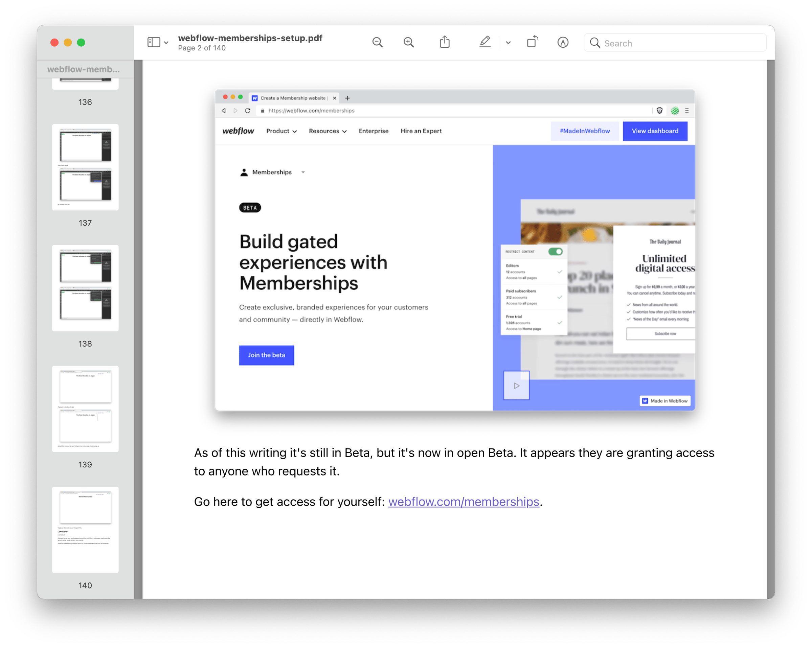The height and width of the screenshot is (648, 812).
Task: Click the video play button
Action: tap(516, 386)
